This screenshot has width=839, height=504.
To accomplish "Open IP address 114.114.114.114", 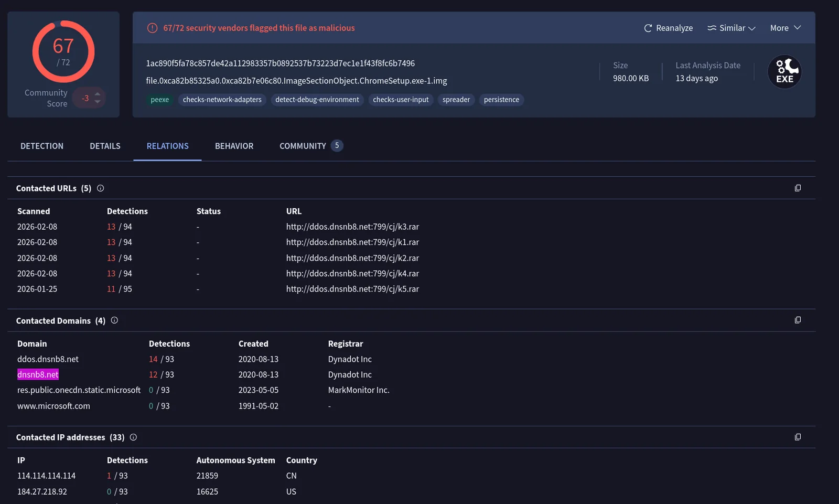I will click(x=46, y=476).
